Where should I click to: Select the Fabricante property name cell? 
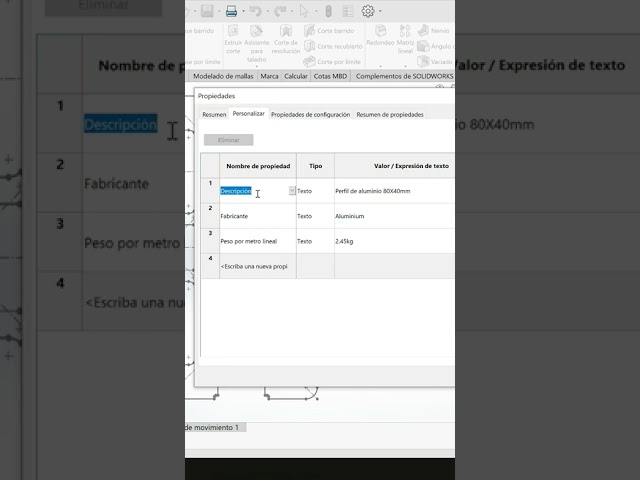[258, 216]
